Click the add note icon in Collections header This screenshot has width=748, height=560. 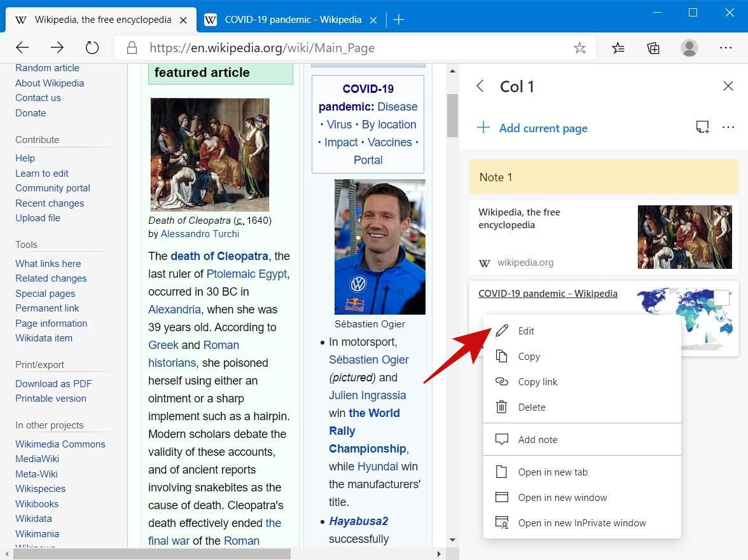(x=702, y=126)
